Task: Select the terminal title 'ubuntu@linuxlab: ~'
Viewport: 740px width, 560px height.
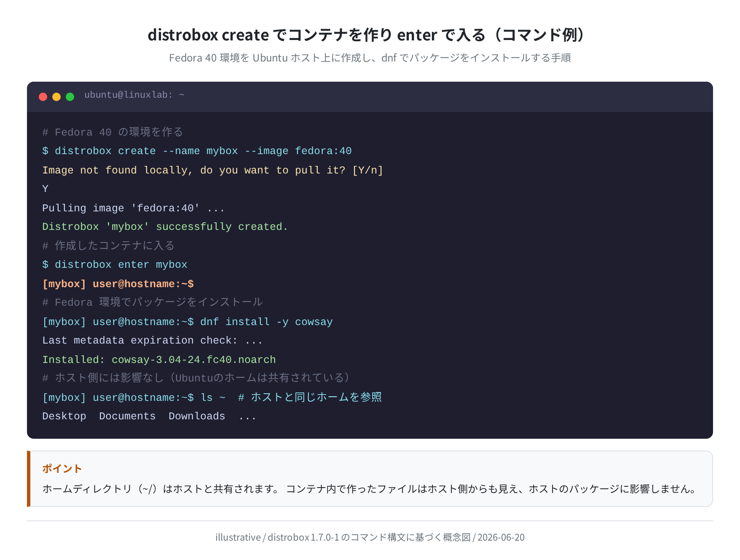Action: coord(134,95)
